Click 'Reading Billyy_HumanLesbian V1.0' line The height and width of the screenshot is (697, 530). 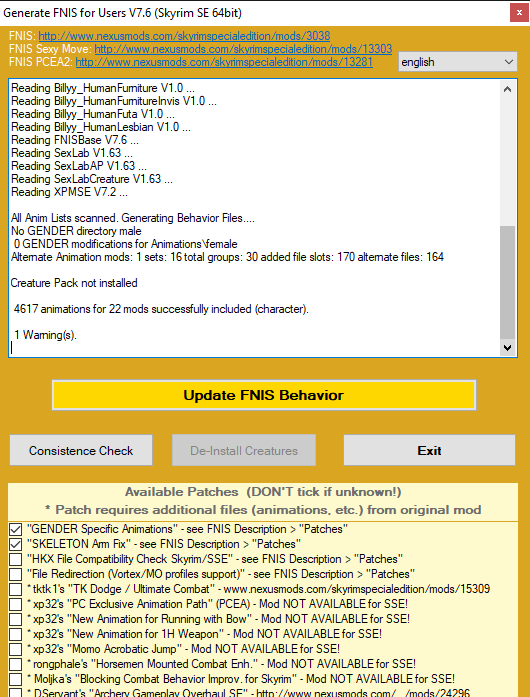point(101,127)
